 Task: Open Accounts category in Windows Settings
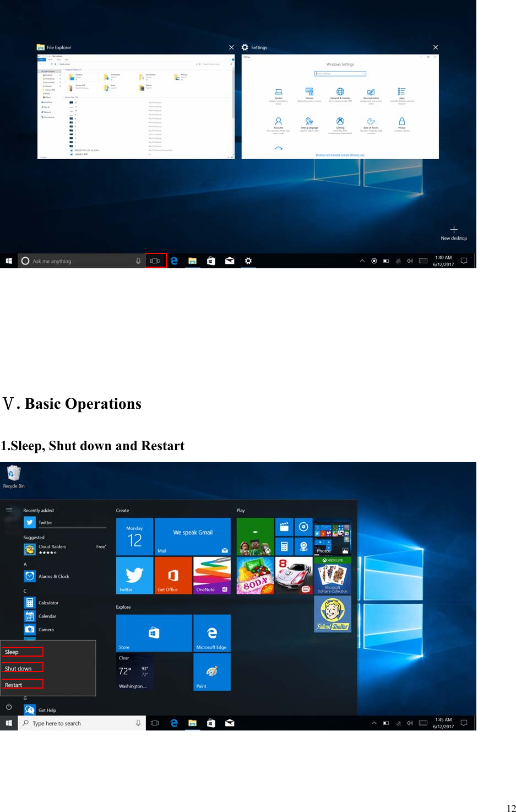(x=279, y=125)
